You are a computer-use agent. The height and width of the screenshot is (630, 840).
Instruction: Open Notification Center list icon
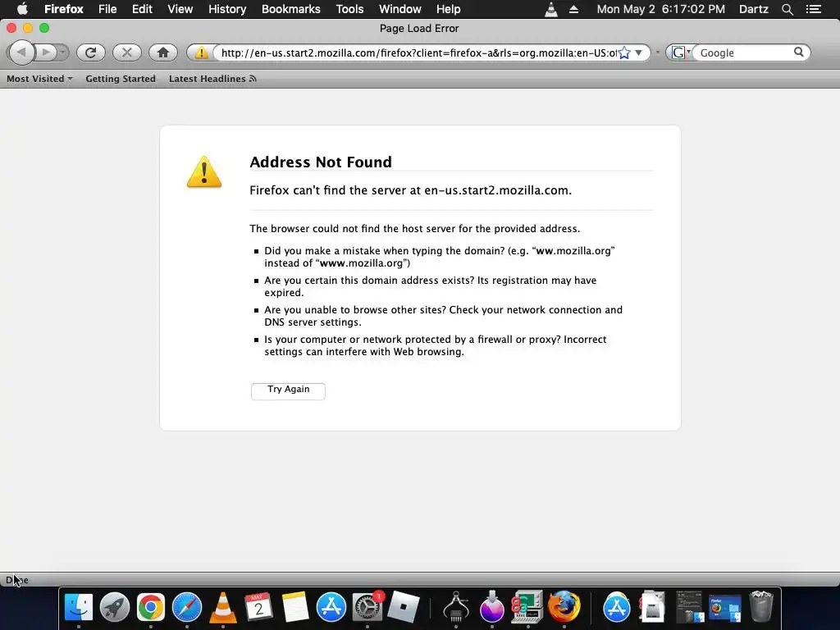[x=814, y=9]
